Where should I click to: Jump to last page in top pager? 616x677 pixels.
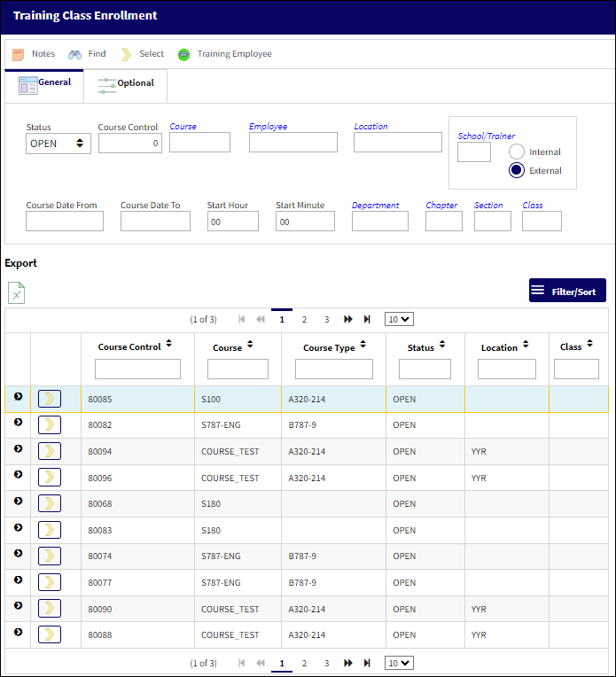367,320
